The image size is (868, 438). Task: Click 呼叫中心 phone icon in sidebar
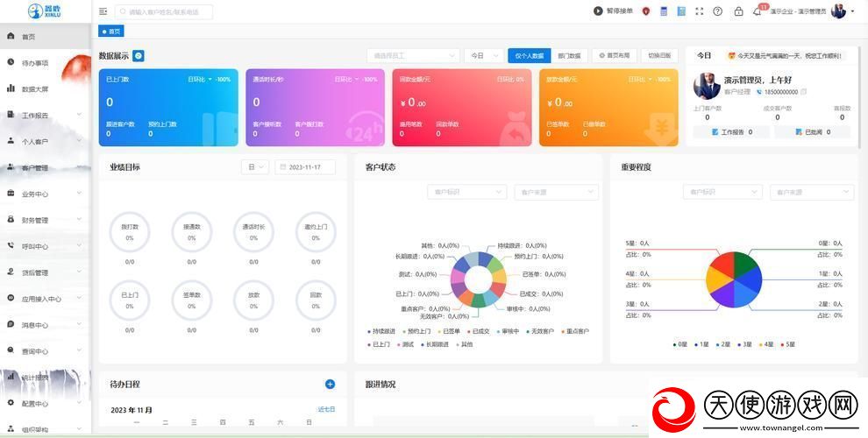[x=11, y=245]
